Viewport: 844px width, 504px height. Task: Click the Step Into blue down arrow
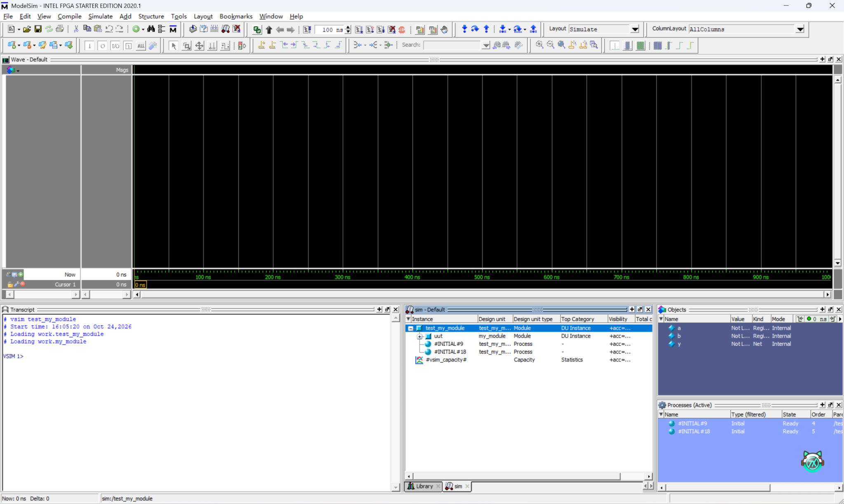click(464, 29)
